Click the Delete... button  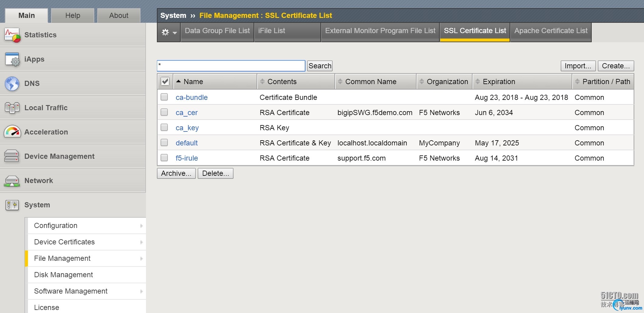click(x=216, y=173)
